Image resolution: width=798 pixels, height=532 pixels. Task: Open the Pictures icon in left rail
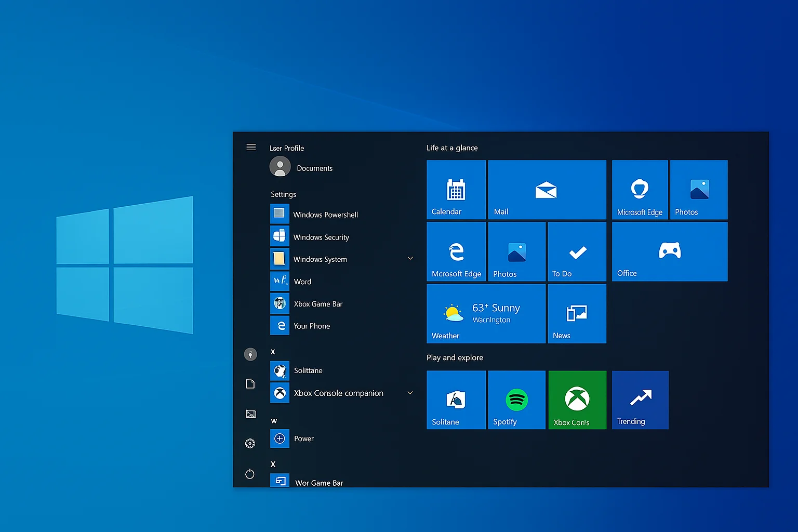coord(250,414)
